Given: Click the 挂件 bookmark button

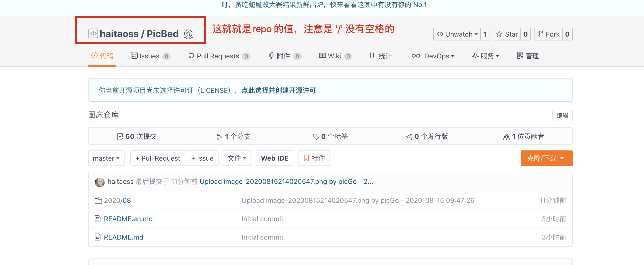Looking at the screenshot, I should (314, 158).
